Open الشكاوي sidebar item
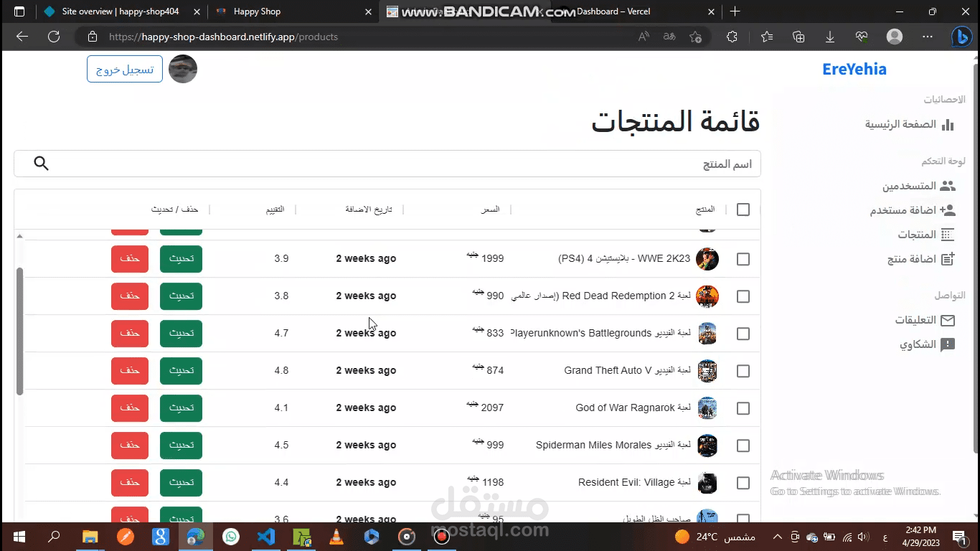 click(x=928, y=344)
